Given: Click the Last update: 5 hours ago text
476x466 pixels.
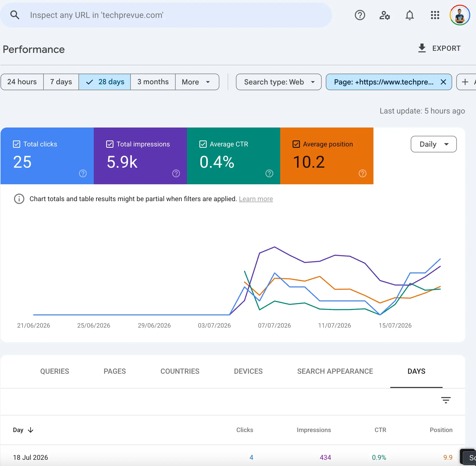Looking at the screenshot, I should 422,111.
